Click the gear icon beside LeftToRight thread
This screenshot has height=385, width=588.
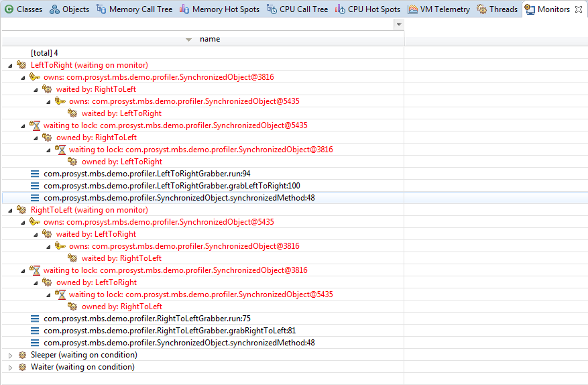pos(22,65)
